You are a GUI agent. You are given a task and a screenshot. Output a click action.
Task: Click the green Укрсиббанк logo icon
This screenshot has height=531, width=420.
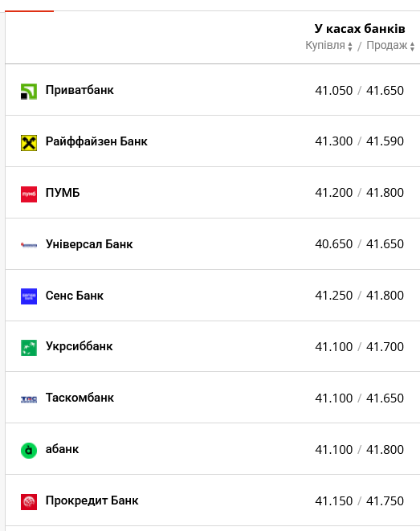29,348
